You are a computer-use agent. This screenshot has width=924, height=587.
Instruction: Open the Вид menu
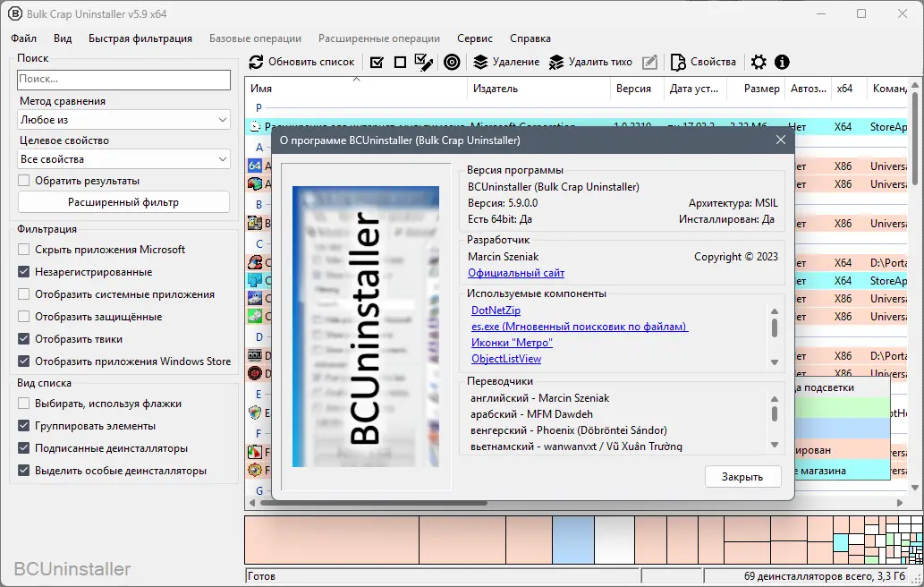pyautogui.click(x=63, y=38)
